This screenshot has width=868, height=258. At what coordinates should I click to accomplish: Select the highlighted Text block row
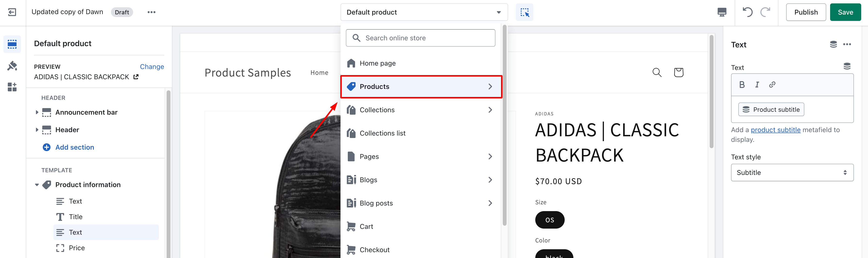pos(106,232)
